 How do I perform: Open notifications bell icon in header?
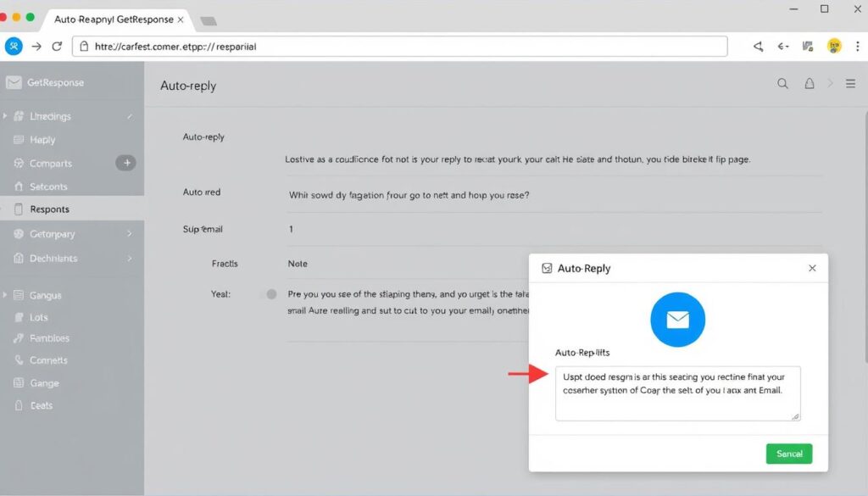click(809, 84)
